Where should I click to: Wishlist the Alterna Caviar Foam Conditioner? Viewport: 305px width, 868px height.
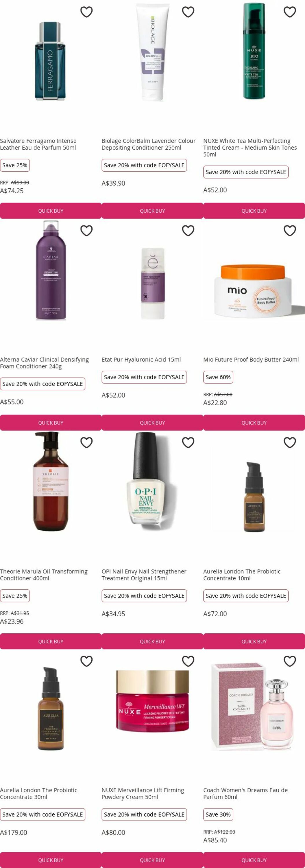86,231
